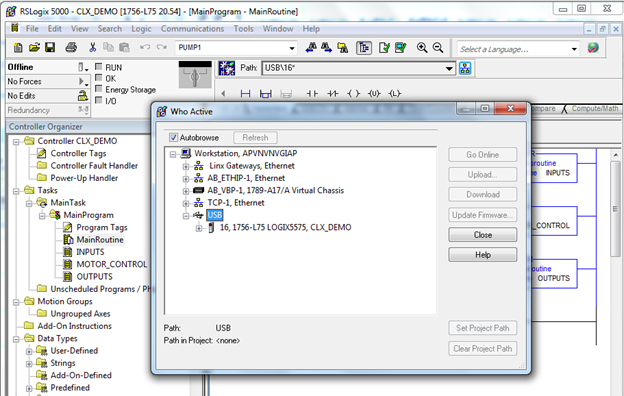
Task: Toggle the I/O status checkbox
Action: 99,100
